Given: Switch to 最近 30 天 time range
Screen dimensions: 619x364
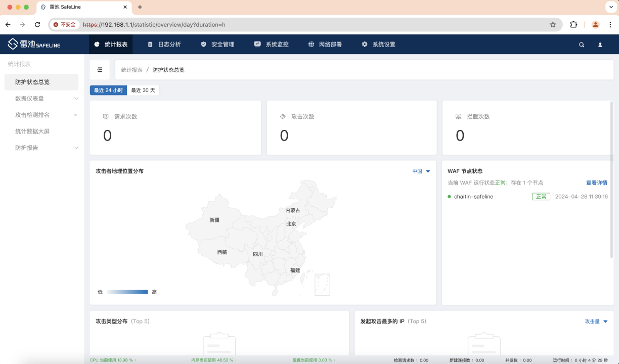Looking at the screenshot, I should [x=143, y=90].
